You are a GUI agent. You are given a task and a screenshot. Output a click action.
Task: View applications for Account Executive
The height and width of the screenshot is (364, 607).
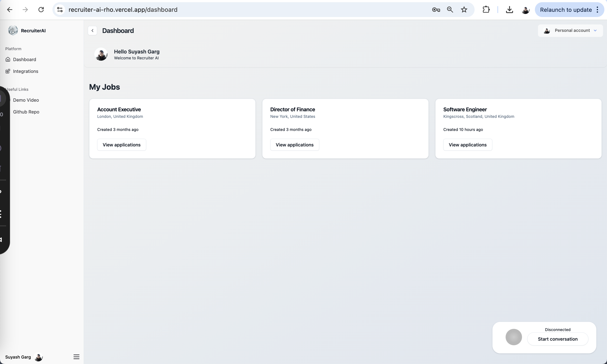click(121, 145)
